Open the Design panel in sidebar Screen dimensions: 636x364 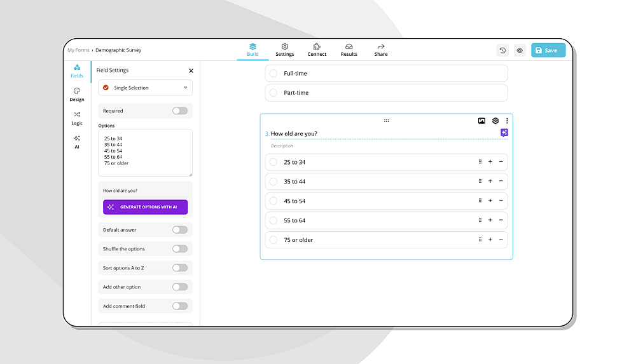click(x=77, y=95)
